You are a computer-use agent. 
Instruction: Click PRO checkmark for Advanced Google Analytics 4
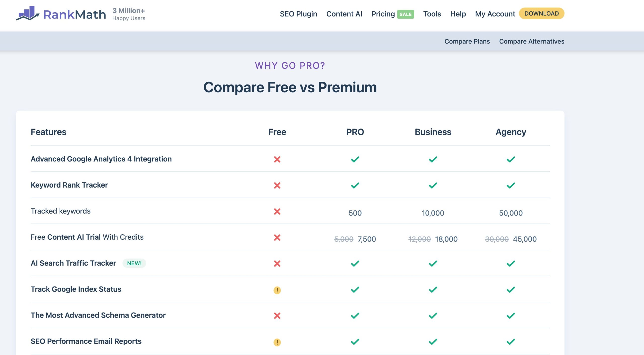tap(355, 159)
